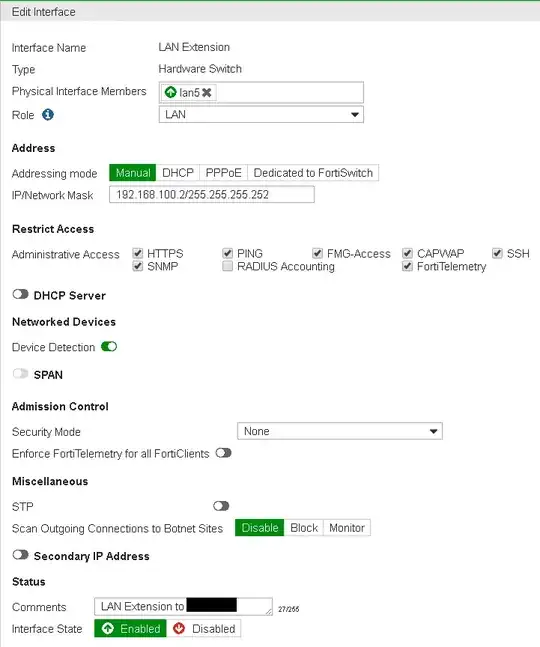Image resolution: width=540 pixels, height=647 pixels.
Task: Select Monitor for botnet connections
Action: (347, 528)
